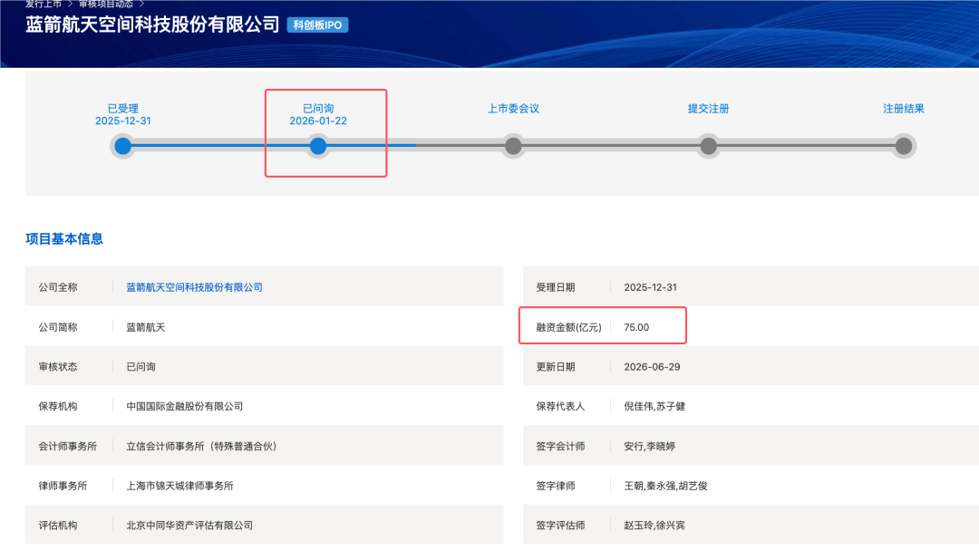This screenshot has width=979, height=560.
Task: Click the 蓝箭航天 short name value
Action: click(x=145, y=327)
